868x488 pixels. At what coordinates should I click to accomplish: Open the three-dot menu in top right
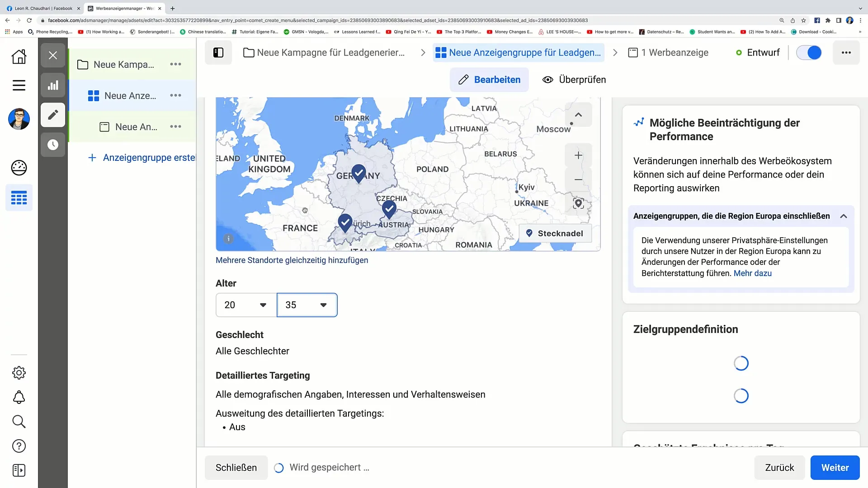coord(846,52)
